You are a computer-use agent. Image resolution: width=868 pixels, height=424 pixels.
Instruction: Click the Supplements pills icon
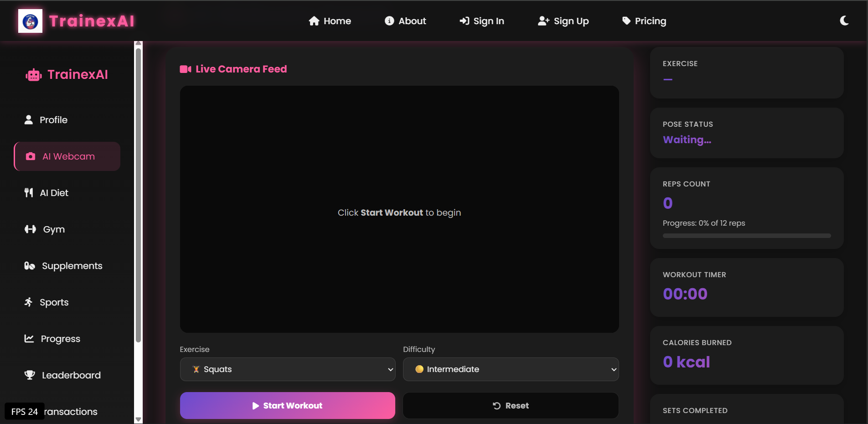[30, 266]
